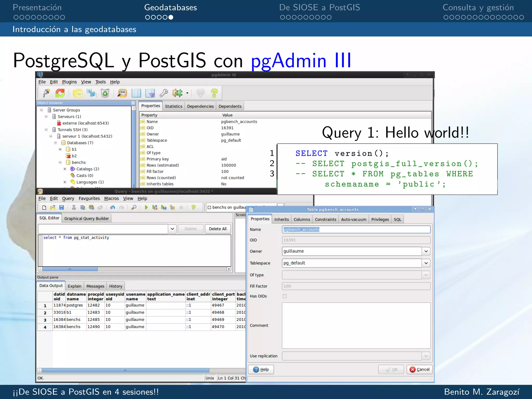This screenshot has width=532, height=399.
Task: Click the recycle bin Drop object icon
Action: pos(105,93)
